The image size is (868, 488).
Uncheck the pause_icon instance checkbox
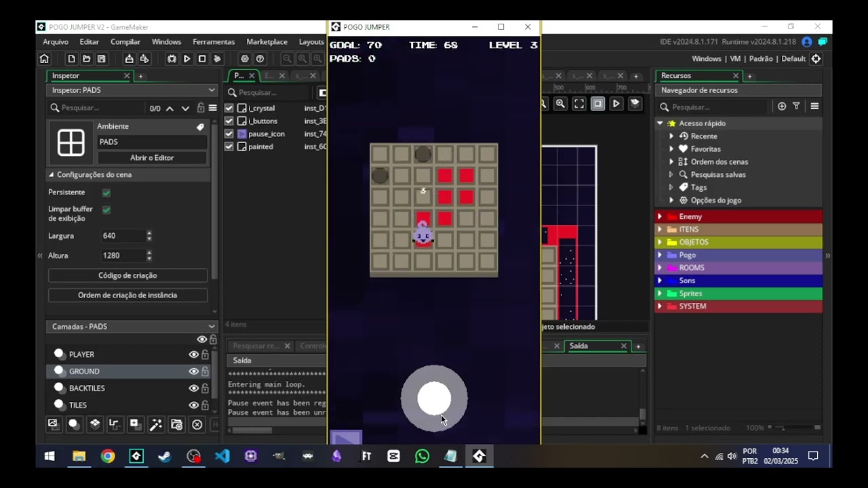coord(229,134)
